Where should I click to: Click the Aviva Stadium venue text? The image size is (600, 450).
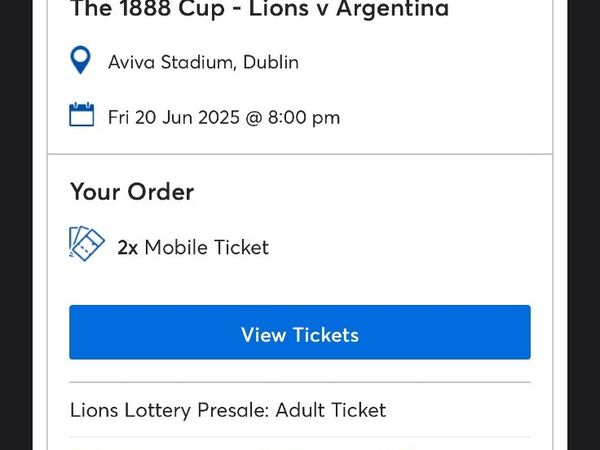[203, 62]
